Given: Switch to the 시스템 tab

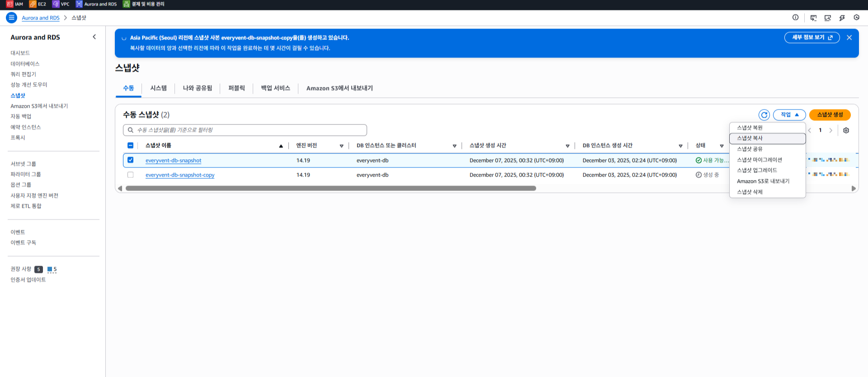Looking at the screenshot, I should (158, 88).
